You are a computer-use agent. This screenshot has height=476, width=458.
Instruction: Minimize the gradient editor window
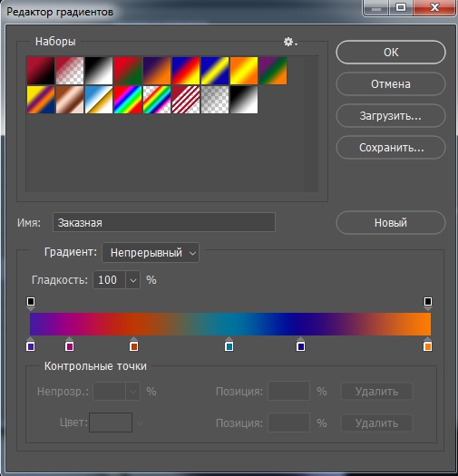point(376,7)
